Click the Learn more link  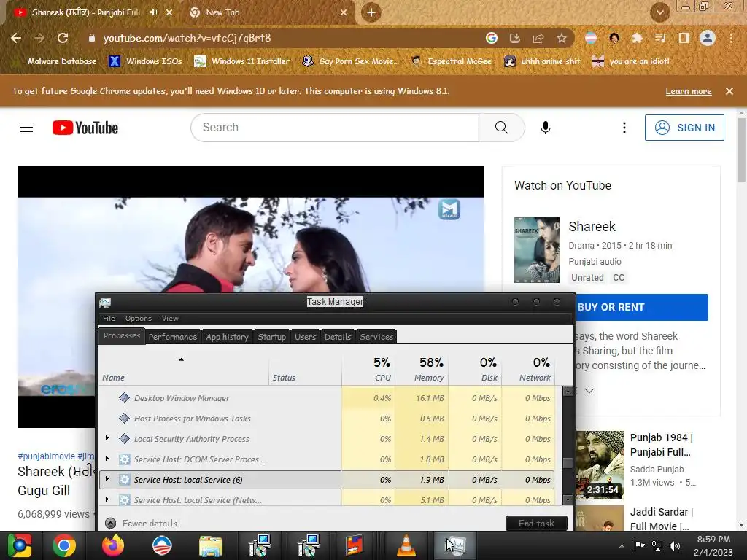(689, 91)
